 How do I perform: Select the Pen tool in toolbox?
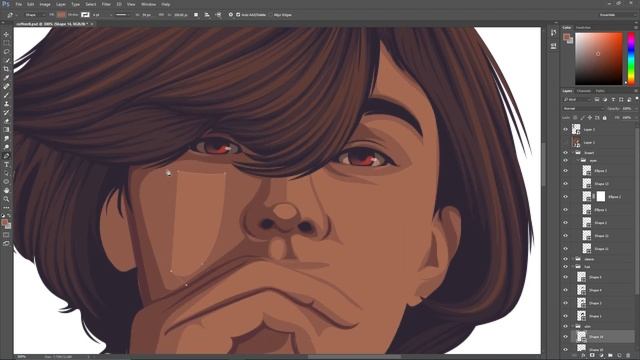[x=6, y=156]
